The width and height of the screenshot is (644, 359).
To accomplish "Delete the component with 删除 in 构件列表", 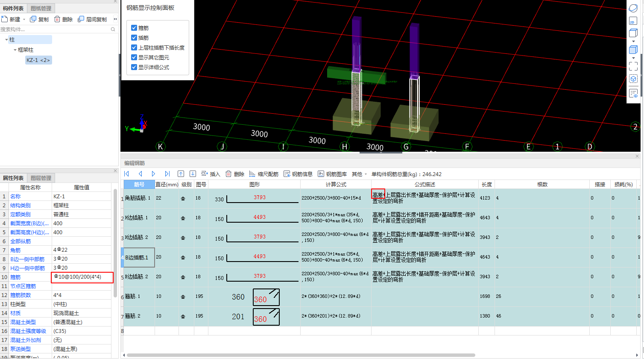I will point(63,19).
